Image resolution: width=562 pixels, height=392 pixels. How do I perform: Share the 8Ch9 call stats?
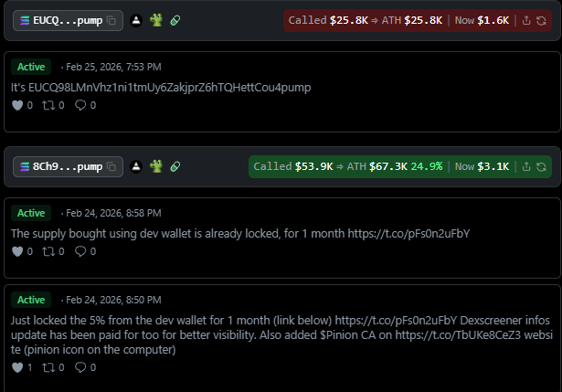(x=525, y=166)
